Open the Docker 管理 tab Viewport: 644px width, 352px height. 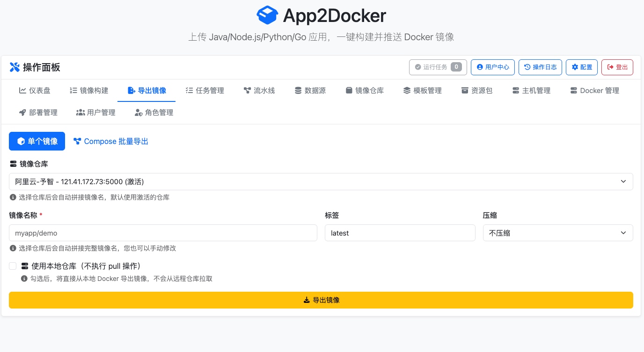pos(594,91)
